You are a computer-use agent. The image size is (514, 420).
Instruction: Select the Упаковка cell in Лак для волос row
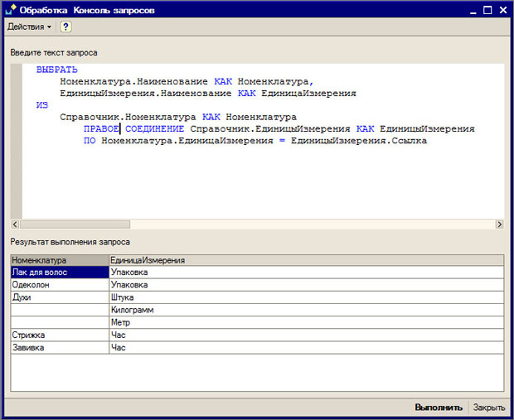click(x=306, y=273)
